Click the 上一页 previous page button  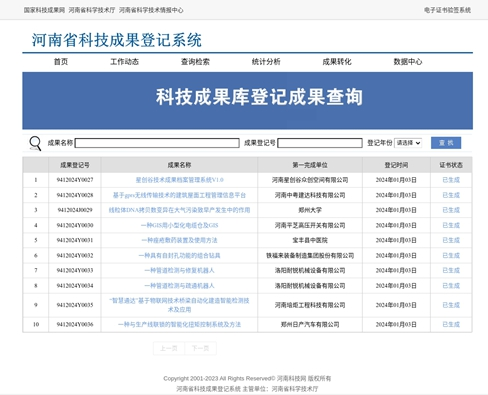(169, 348)
